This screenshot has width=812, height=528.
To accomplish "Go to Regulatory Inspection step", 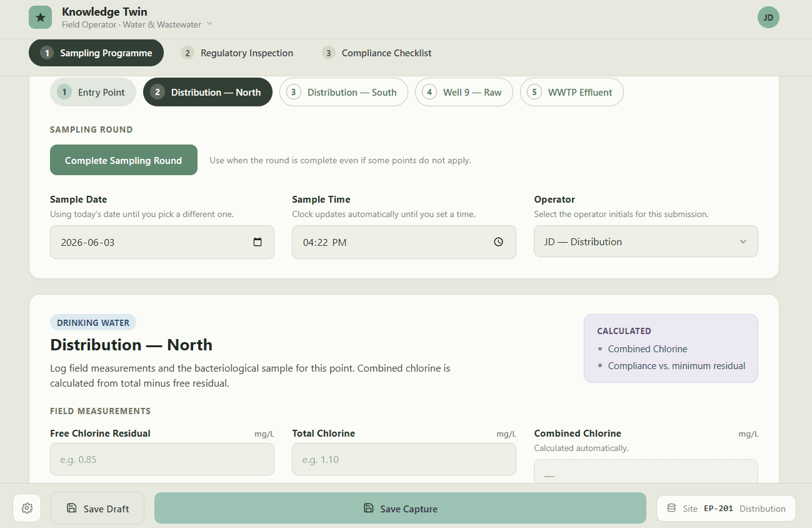I will [x=238, y=53].
